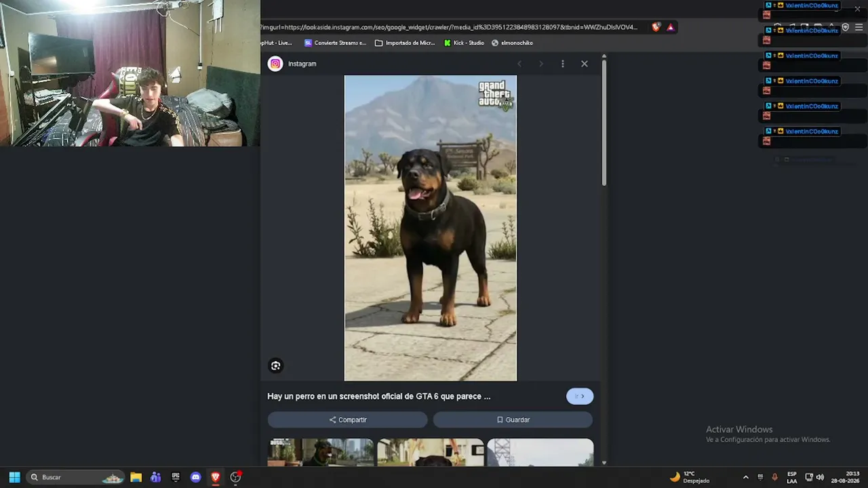The image size is (868, 488).
Task: Show hidden system tray icons
Action: click(746, 477)
